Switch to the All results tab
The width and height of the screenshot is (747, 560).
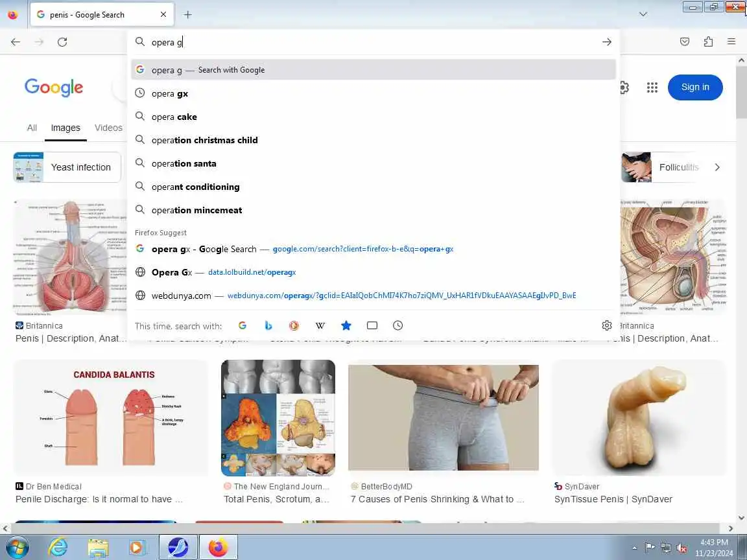point(32,128)
